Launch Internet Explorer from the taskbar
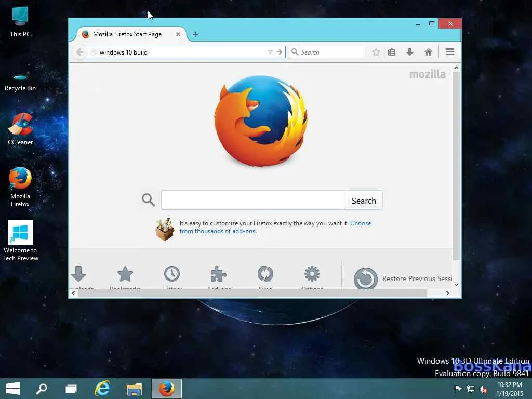This screenshot has height=399, width=532. [102, 389]
